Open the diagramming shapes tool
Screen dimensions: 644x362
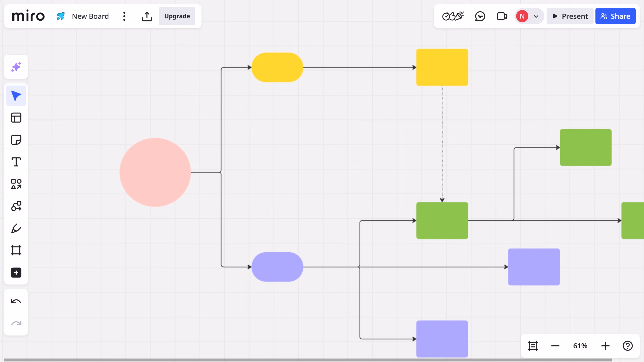[16, 206]
